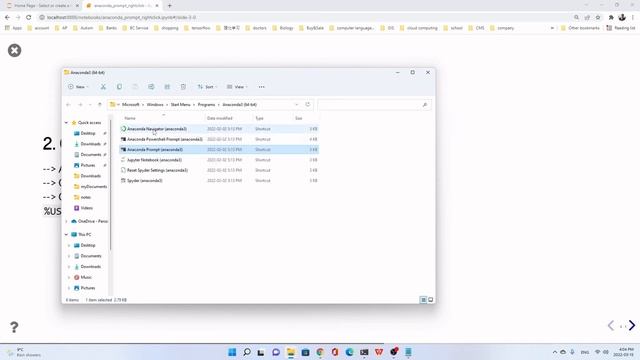
Task: Collapse the Quick access tree node
Action: (66, 122)
